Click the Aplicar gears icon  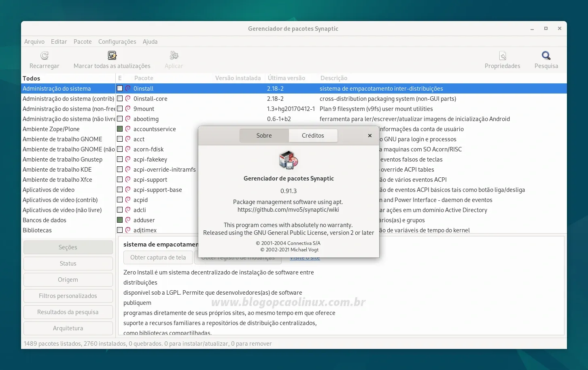pos(174,55)
